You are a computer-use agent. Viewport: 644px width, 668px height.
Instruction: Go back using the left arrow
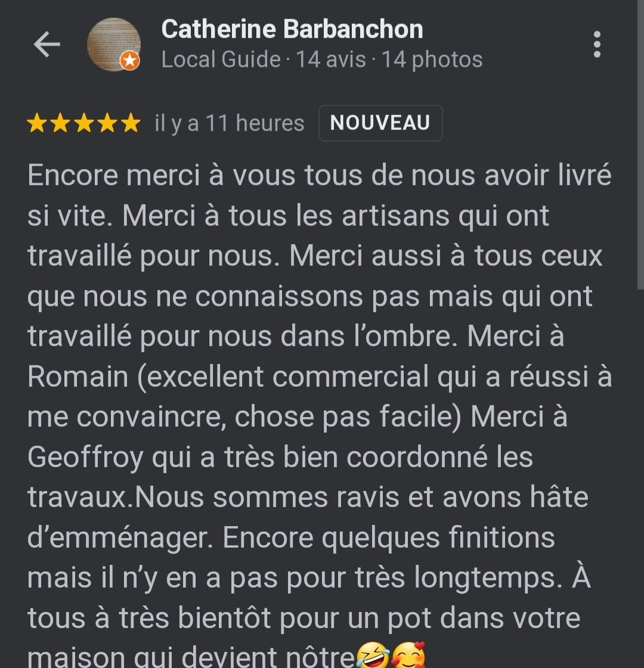coord(47,44)
